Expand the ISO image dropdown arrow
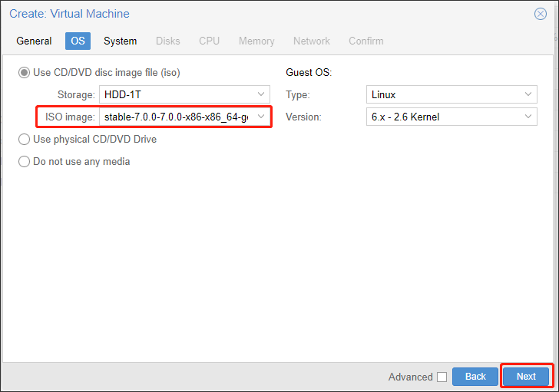The width and height of the screenshot is (559, 392). (261, 117)
